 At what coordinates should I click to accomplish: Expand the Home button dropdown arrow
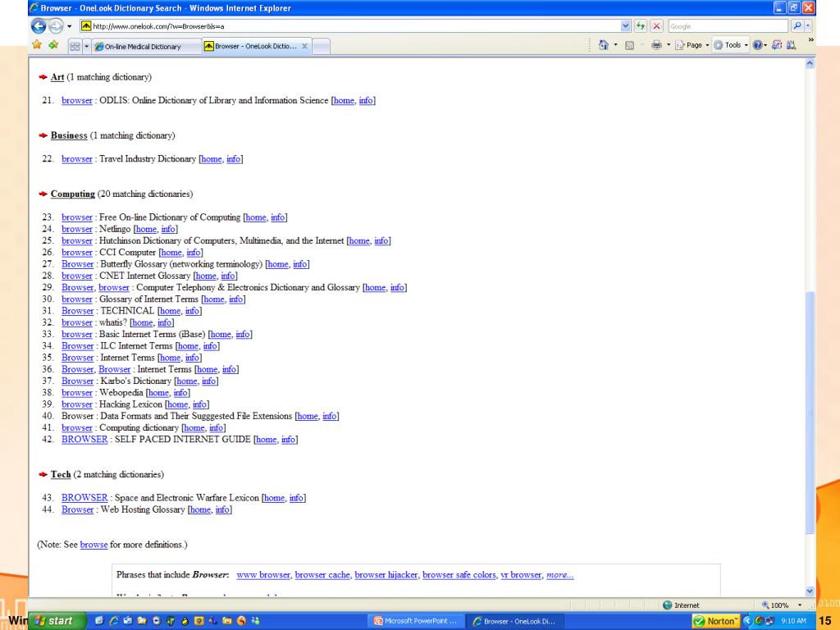(x=615, y=45)
